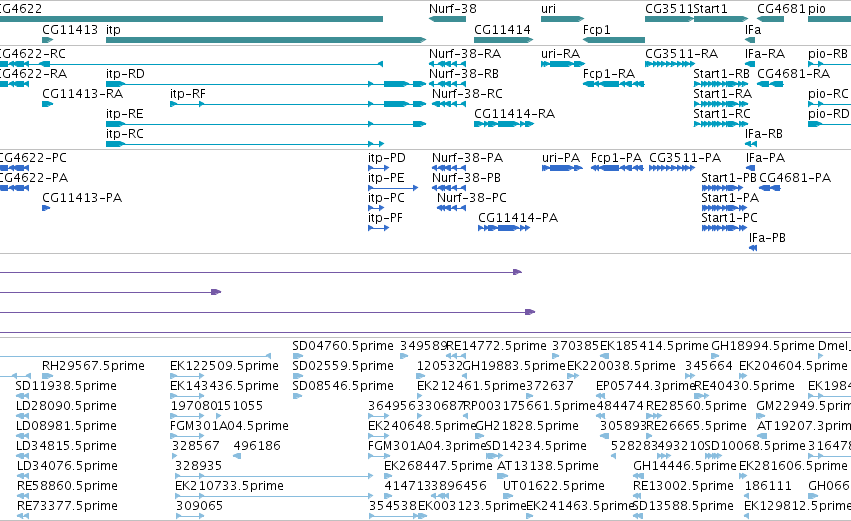This screenshot has height=521, width=851.
Task: Select protein CG11413-PA
Action: 82,198
